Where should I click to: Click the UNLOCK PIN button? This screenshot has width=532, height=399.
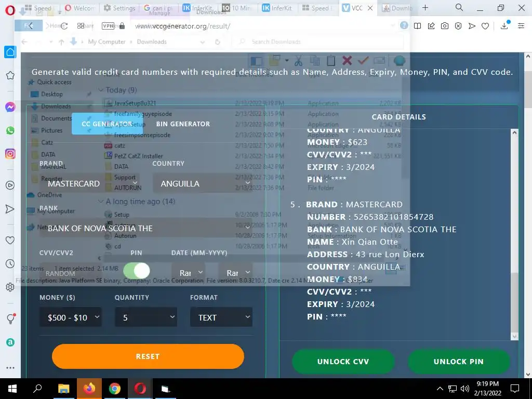tap(458, 362)
